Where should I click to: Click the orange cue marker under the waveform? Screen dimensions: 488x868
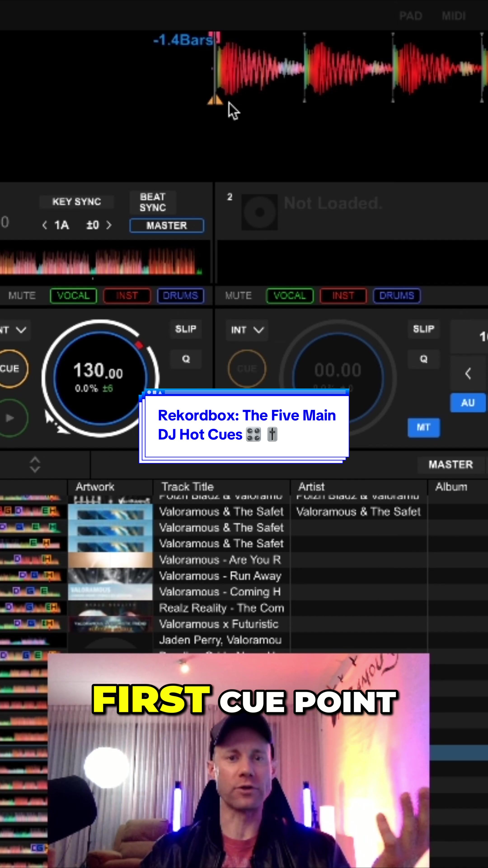(215, 100)
